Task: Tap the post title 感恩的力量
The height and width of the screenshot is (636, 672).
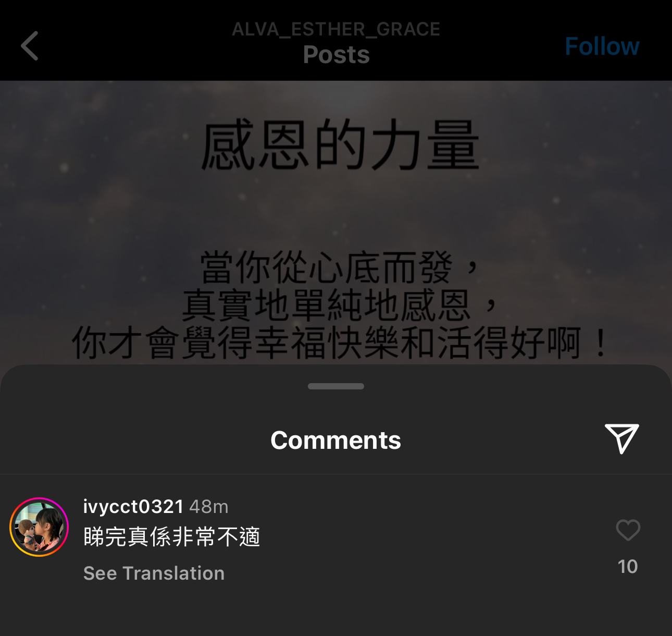Action: [x=340, y=145]
